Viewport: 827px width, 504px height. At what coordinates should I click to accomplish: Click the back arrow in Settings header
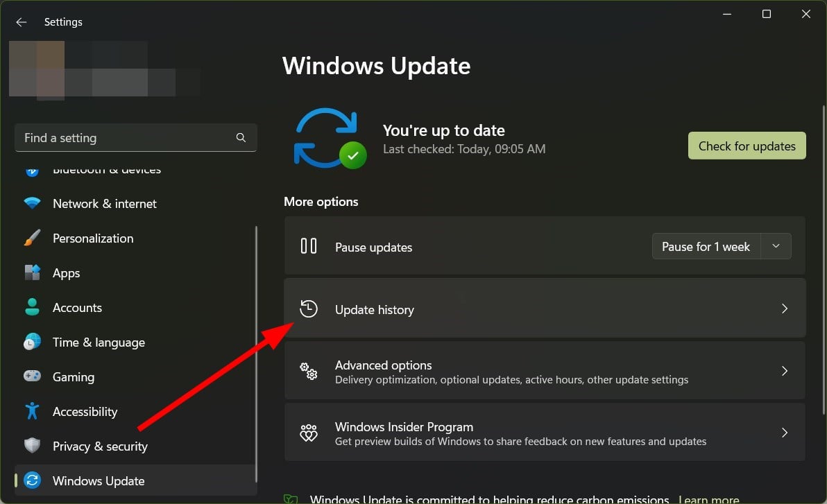tap(22, 22)
